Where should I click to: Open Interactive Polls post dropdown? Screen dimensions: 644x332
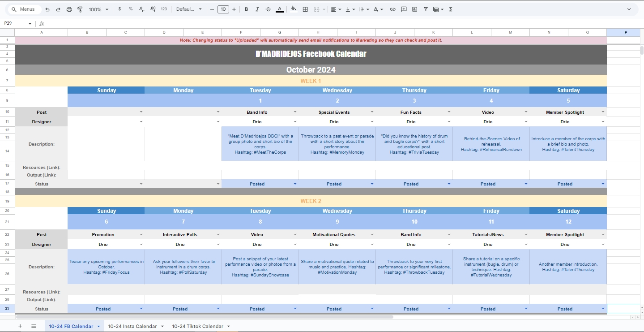[218, 234]
